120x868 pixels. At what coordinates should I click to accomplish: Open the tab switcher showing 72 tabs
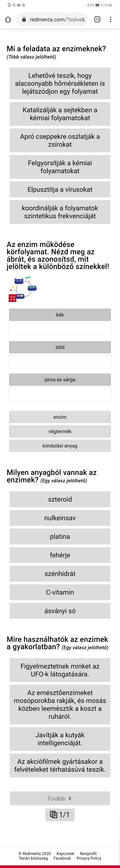point(97,20)
